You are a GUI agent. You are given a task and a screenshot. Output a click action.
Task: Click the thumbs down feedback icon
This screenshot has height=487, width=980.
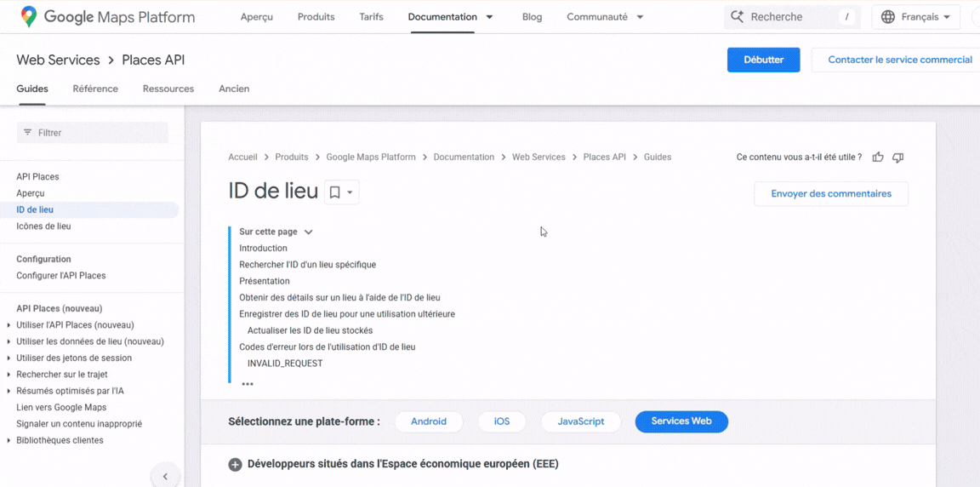(x=897, y=158)
